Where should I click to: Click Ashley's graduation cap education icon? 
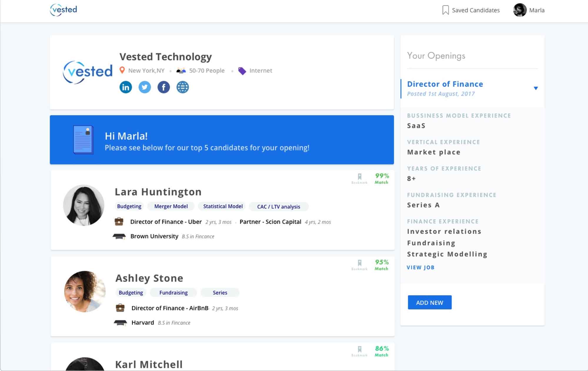point(120,323)
